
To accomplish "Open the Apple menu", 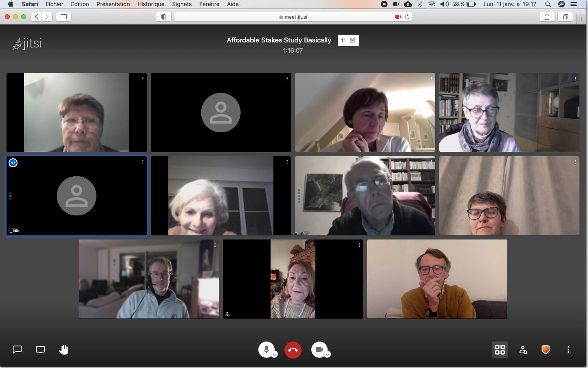I will 11,4.
